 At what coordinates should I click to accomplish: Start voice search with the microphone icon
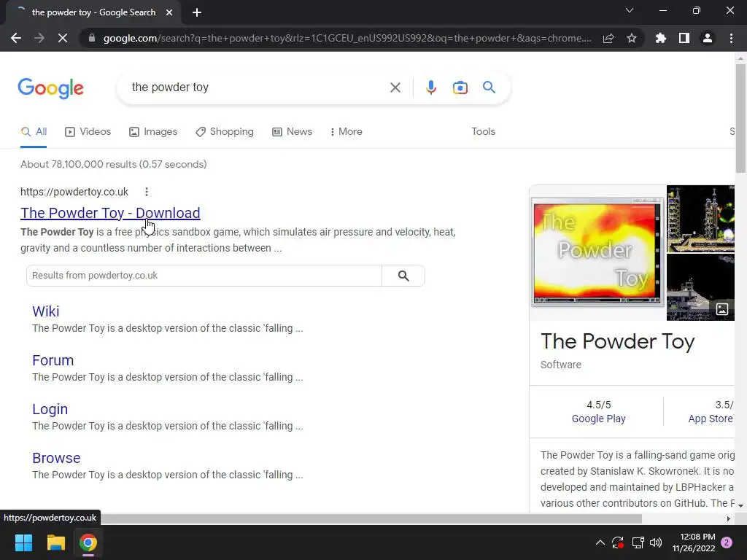click(431, 87)
